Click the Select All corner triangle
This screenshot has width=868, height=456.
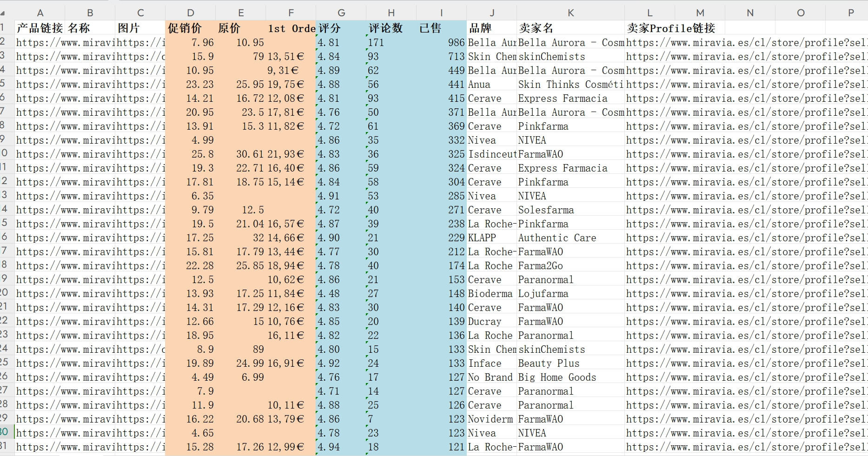(x=3, y=13)
